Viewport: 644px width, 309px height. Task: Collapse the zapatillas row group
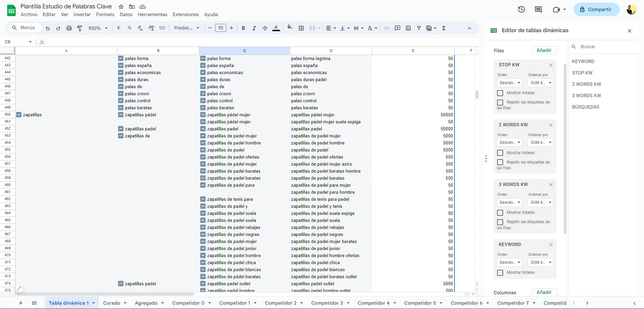tap(19, 115)
